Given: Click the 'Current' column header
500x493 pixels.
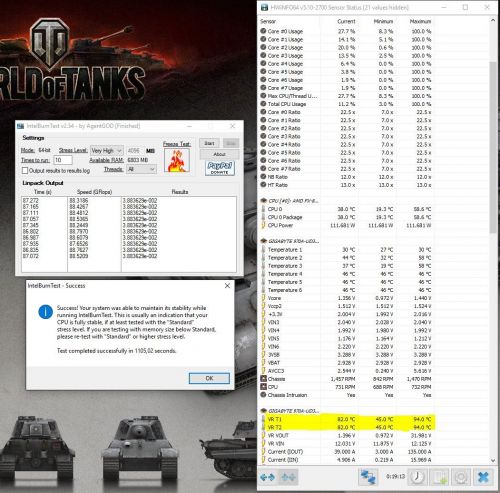Looking at the screenshot, I should (346, 21).
